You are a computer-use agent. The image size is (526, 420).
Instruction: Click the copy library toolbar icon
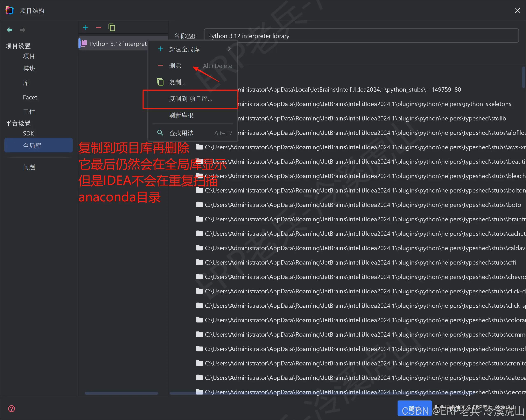[x=112, y=28]
